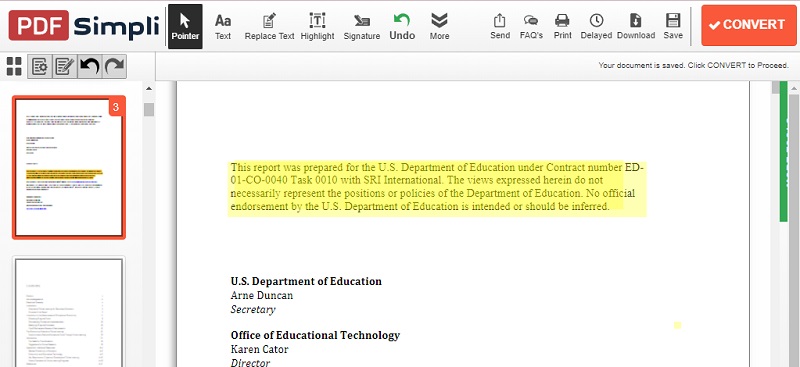Activate the Replace Text tool

269,27
